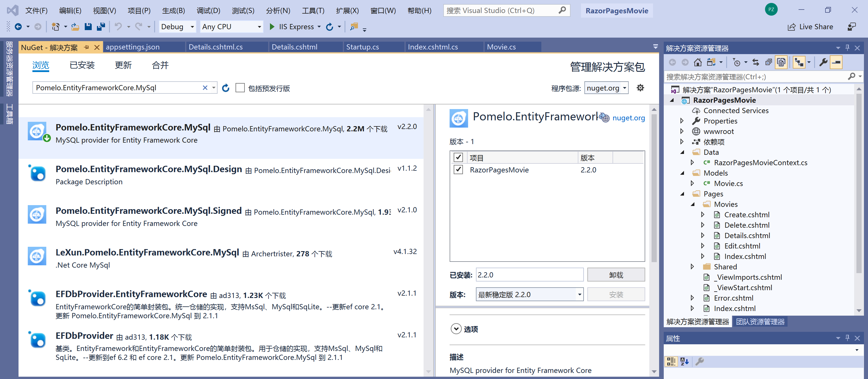Image resolution: width=868 pixels, height=379 pixels.
Task: Click the Uninstall (卸载) button
Action: (x=616, y=275)
